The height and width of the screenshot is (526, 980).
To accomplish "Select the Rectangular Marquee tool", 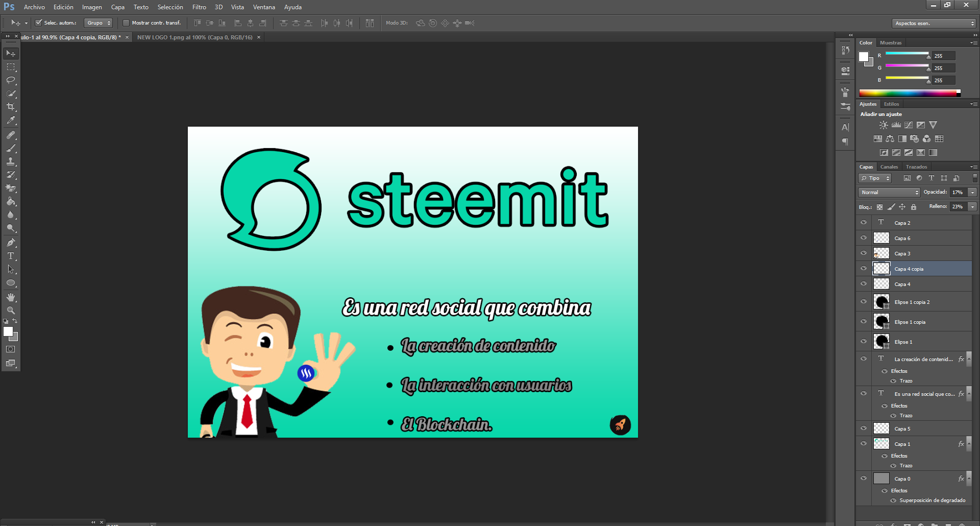I will pyautogui.click(x=11, y=67).
